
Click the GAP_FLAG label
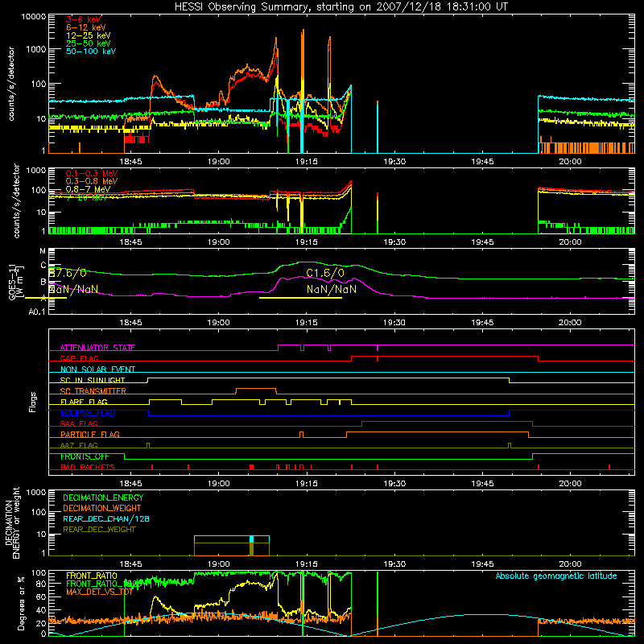pos(79,358)
